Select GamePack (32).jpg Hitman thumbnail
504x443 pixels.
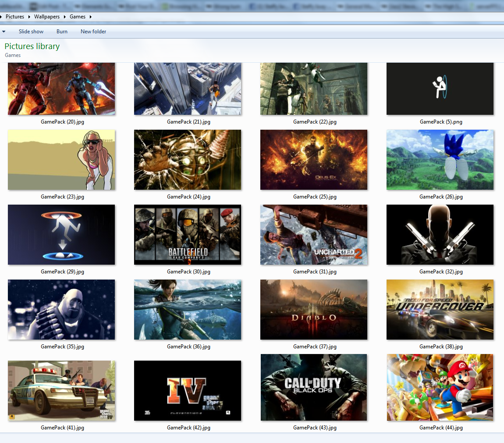tap(440, 235)
